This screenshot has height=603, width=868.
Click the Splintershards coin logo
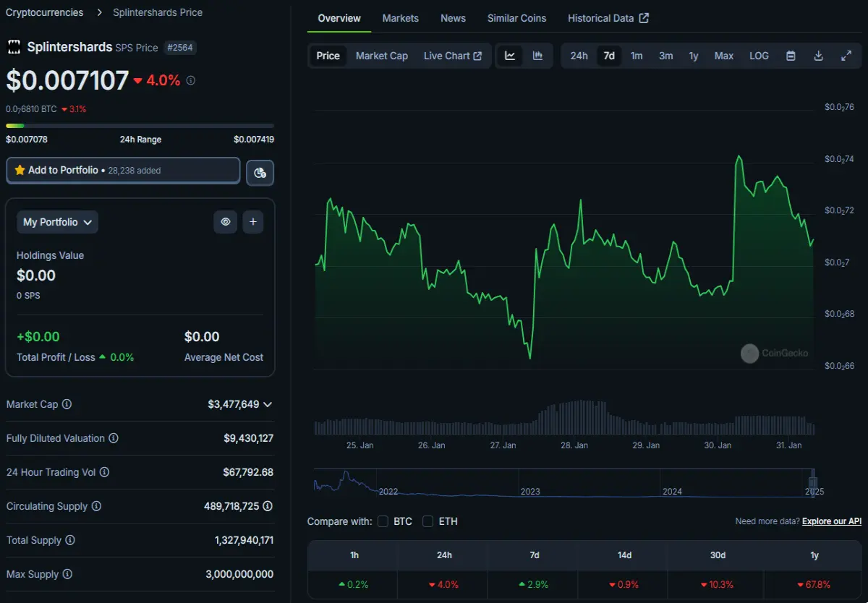tap(14, 48)
